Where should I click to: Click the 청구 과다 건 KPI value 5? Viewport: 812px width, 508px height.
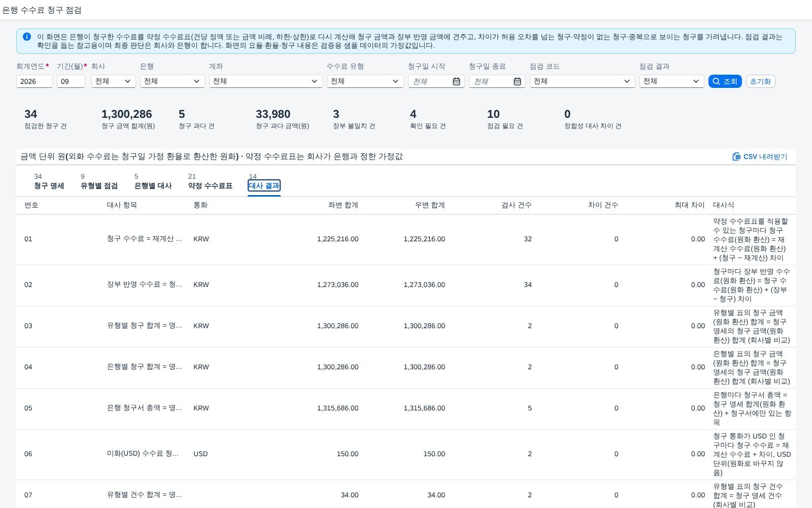(x=182, y=114)
